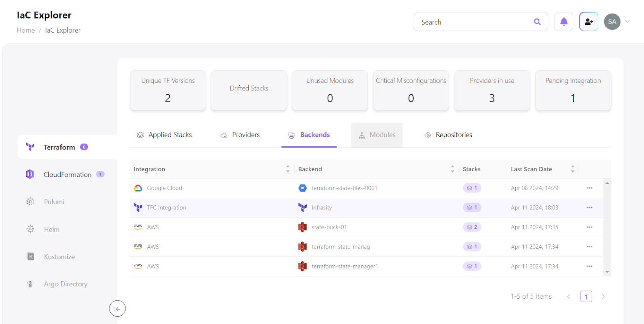
Task: Open the Pending Integration card
Action: coord(573,90)
